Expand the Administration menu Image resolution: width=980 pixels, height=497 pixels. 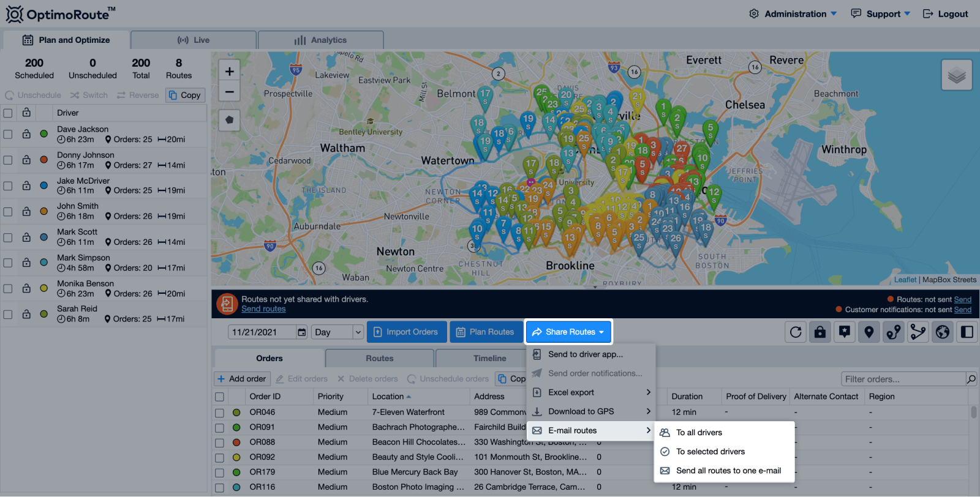(794, 13)
